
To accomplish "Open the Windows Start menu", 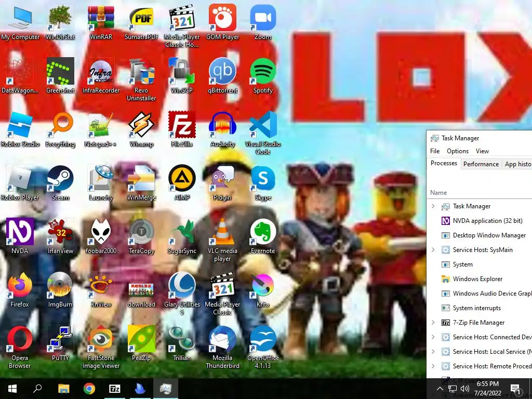I will point(12,389).
